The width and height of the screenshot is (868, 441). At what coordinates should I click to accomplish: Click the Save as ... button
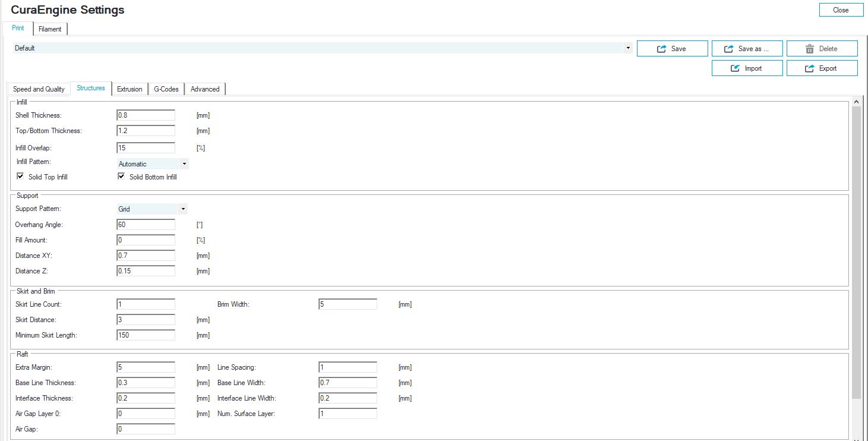[x=747, y=49]
